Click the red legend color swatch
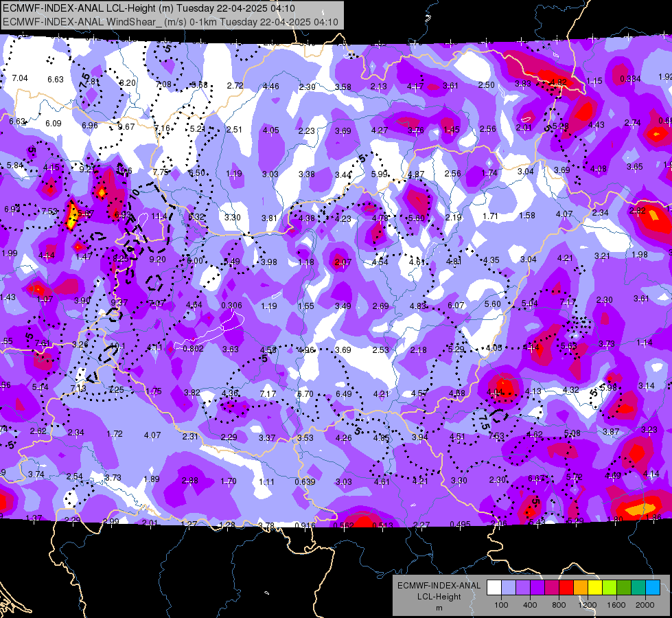672x618 pixels. tap(566, 588)
